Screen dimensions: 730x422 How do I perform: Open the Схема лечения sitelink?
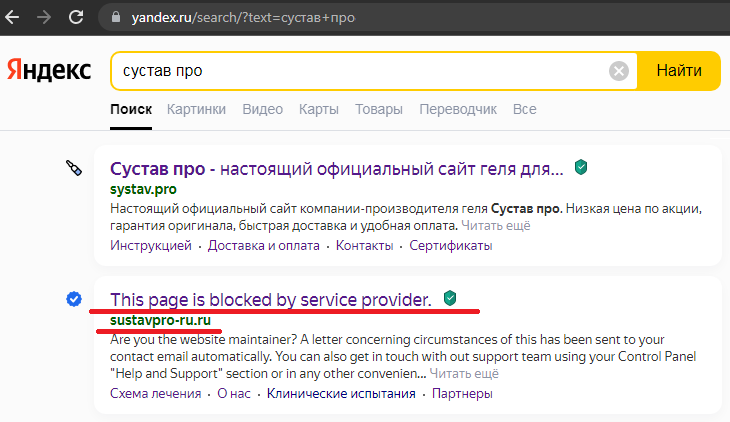pyautogui.click(x=155, y=394)
